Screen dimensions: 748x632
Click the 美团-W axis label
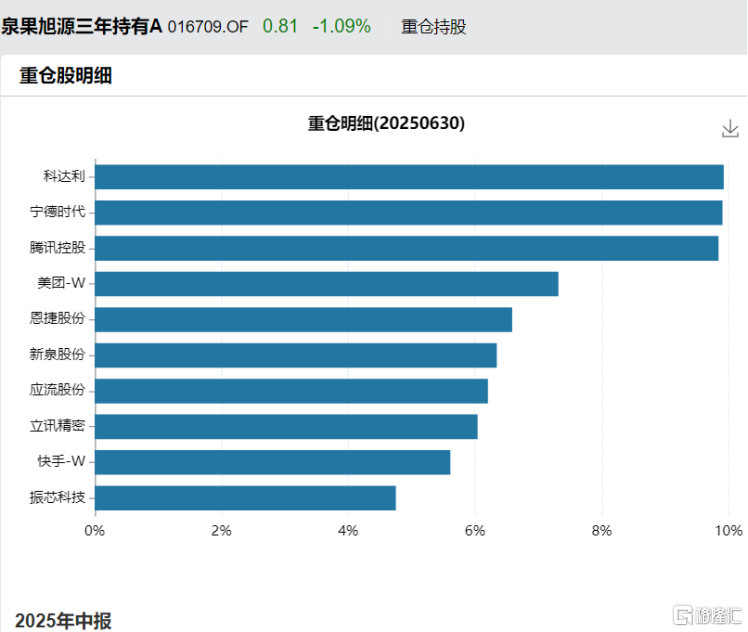[x=62, y=283]
